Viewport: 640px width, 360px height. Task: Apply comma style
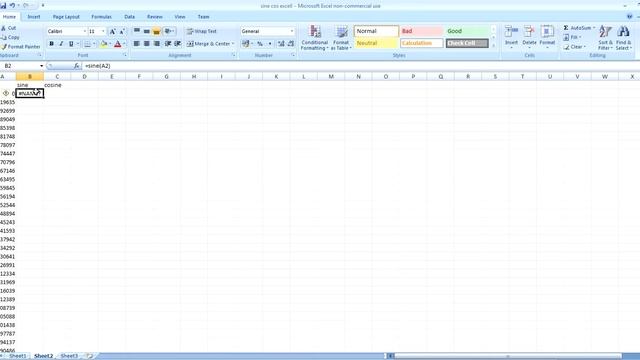(x=270, y=44)
